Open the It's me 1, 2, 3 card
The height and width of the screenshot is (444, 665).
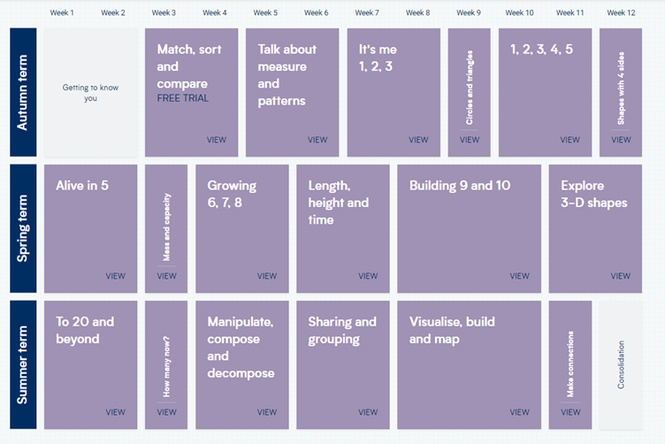pyautogui.click(x=394, y=92)
